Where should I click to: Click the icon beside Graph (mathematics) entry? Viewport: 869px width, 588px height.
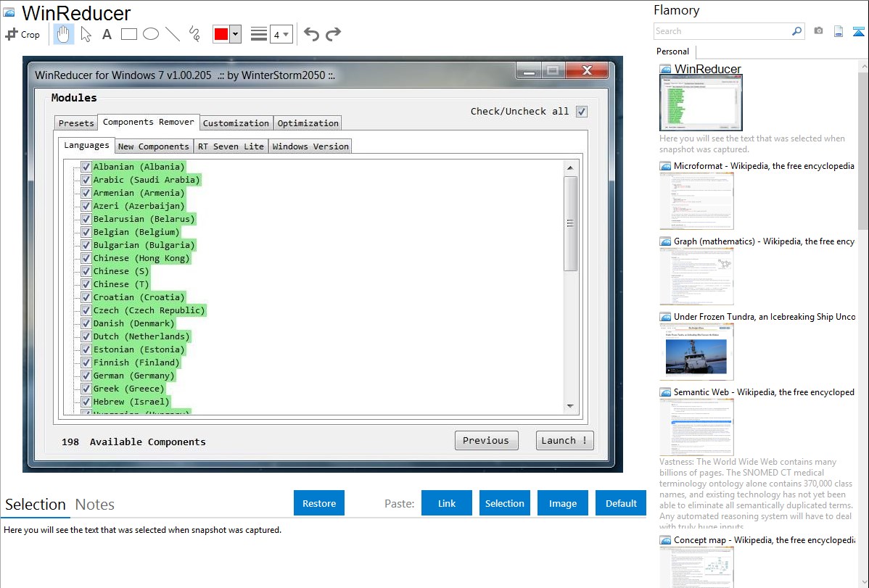point(665,241)
